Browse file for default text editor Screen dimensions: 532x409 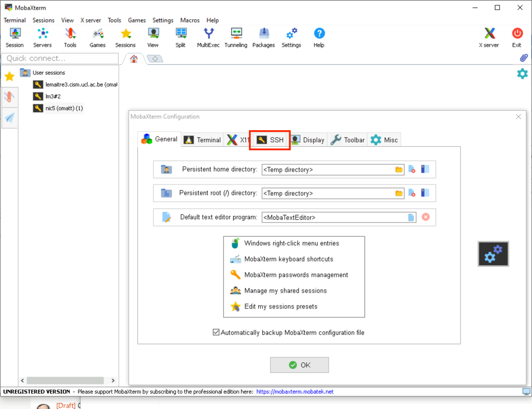[x=411, y=217]
